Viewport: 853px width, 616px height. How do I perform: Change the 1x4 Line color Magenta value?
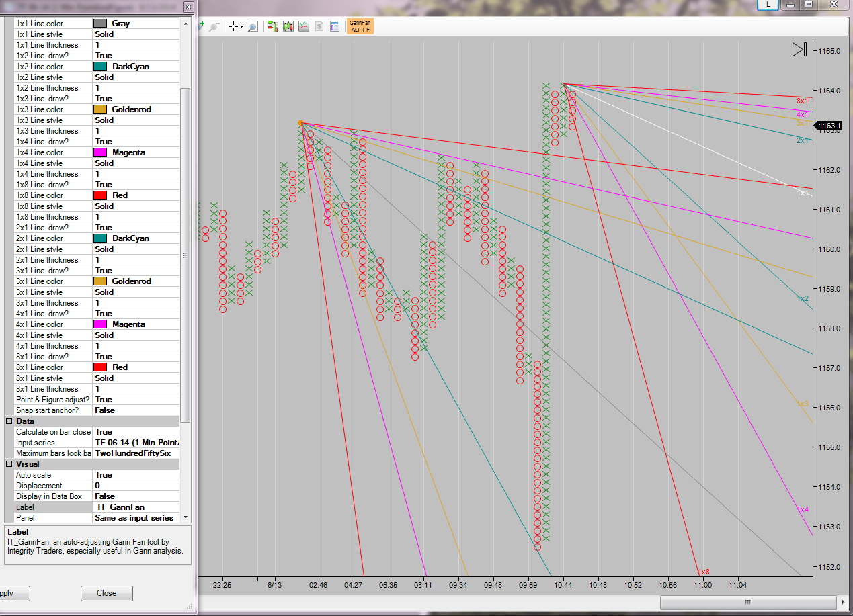pyautogui.click(x=136, y=152)
